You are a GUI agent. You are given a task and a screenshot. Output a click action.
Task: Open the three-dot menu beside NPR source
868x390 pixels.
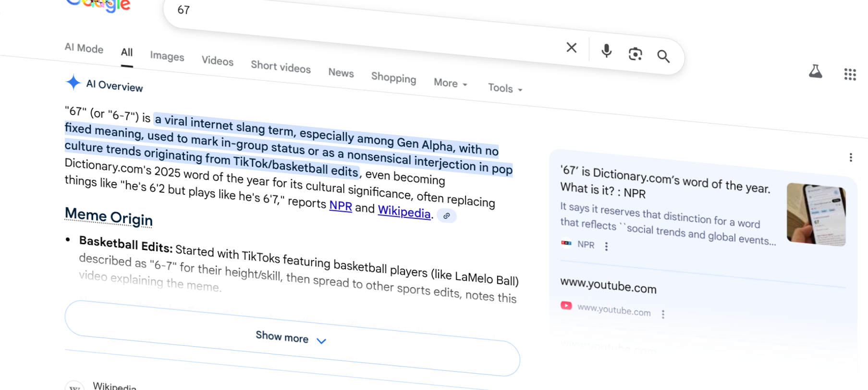point(606,246)
